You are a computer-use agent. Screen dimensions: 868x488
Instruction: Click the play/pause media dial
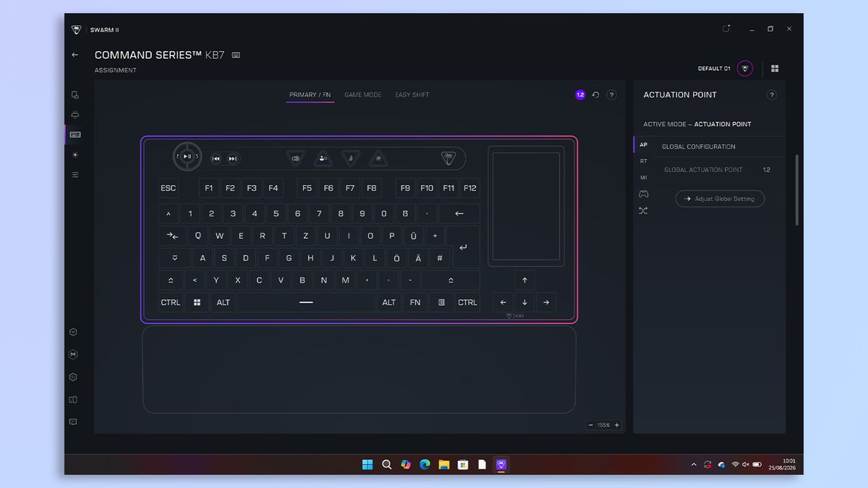coord(187,156)
